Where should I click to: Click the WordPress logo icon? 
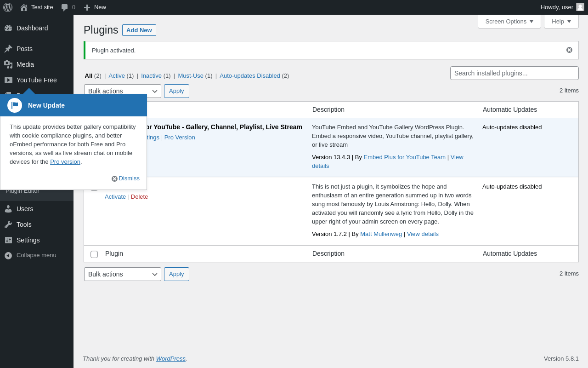pos(8,7)
